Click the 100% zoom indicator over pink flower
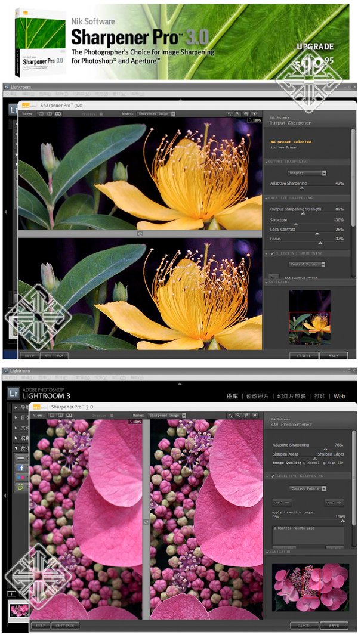358x644 pixels. pos(135,422)
